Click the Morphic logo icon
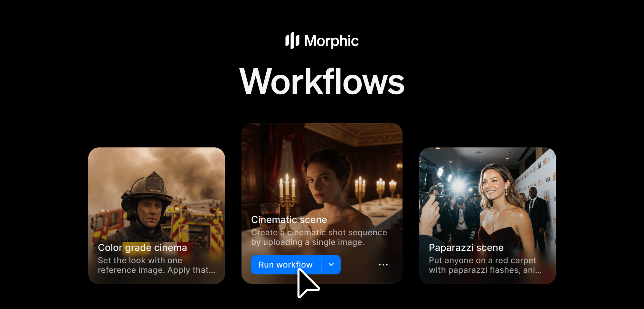The width and height of the screenshot is (644, 309). [292, 41]
